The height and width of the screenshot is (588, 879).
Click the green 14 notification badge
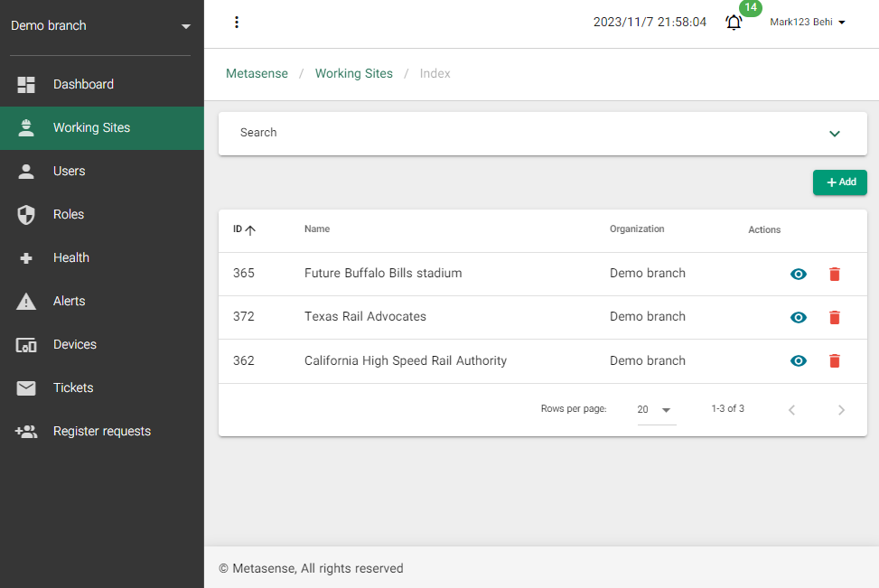751,8
